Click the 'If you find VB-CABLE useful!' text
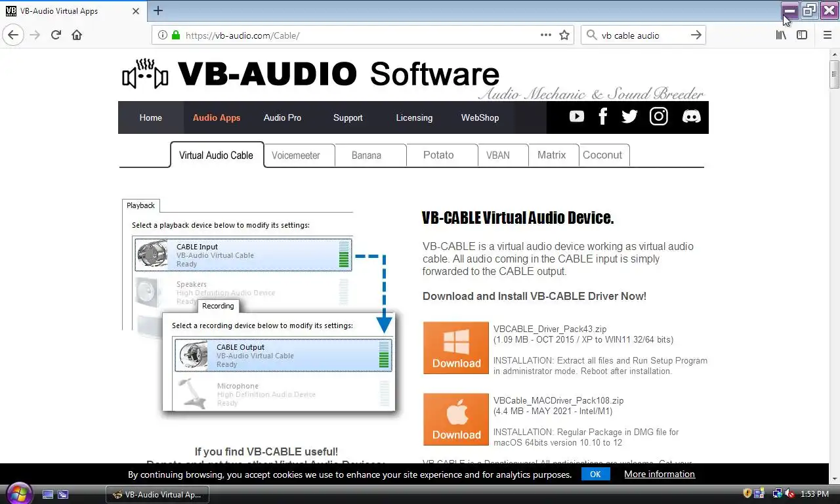840x504 pixels. pos(266,451)
